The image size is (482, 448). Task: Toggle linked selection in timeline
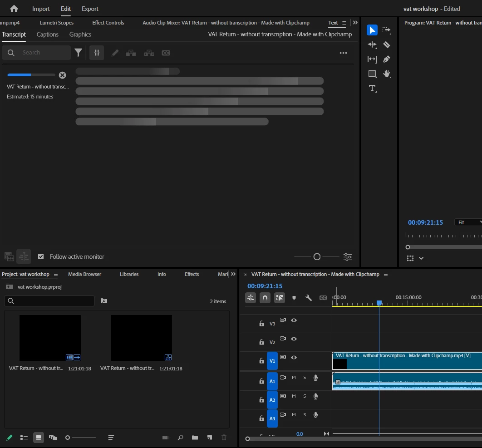point(280,298)
